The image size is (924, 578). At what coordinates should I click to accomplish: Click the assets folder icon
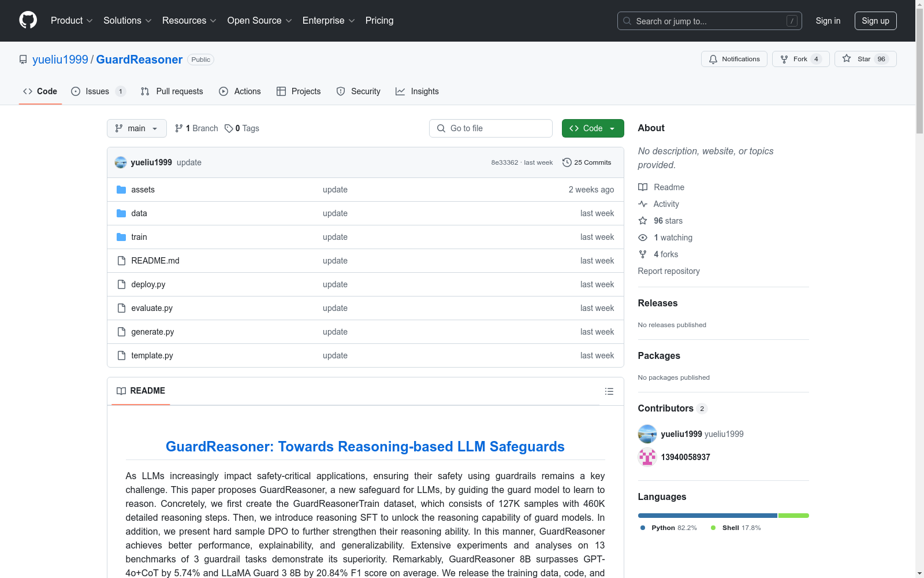click(121, 190)
